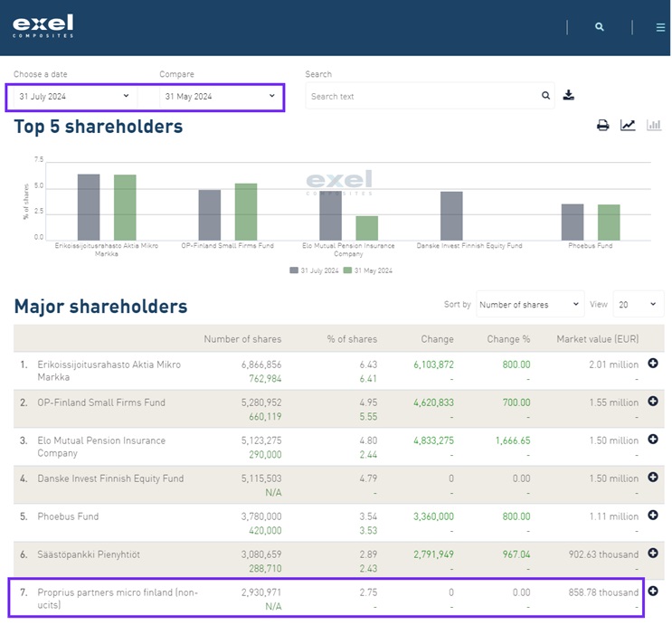The height and width of the screenshot is (625, 672).
Task: Click the Phoebus Fund shareholder name
Action: (x=68, y=516)
